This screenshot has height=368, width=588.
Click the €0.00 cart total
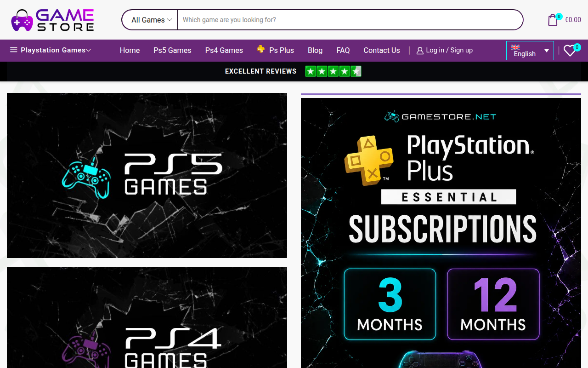pos(573,20)
